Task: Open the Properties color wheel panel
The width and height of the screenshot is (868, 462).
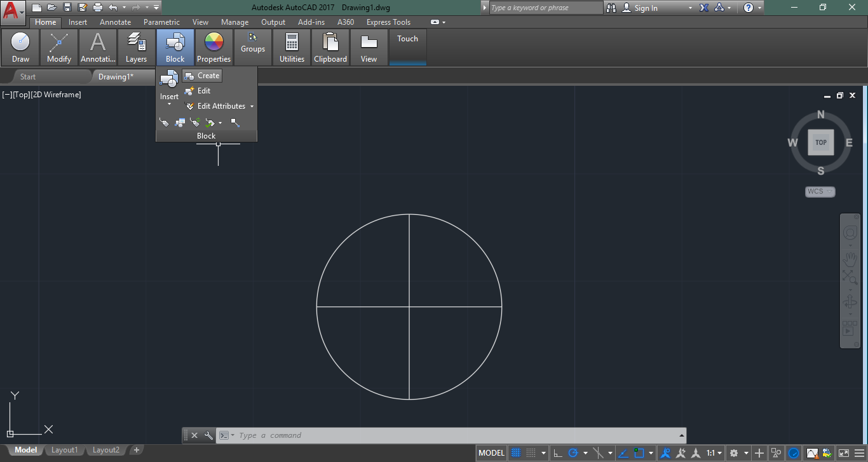Action: (x=214, y=48)
